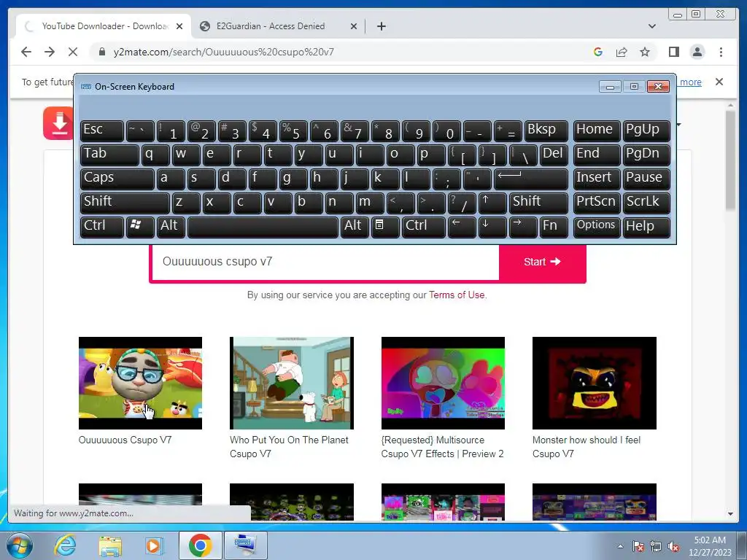Toggle the left Alt key
The image size is (747, 560).
[170, 227]
